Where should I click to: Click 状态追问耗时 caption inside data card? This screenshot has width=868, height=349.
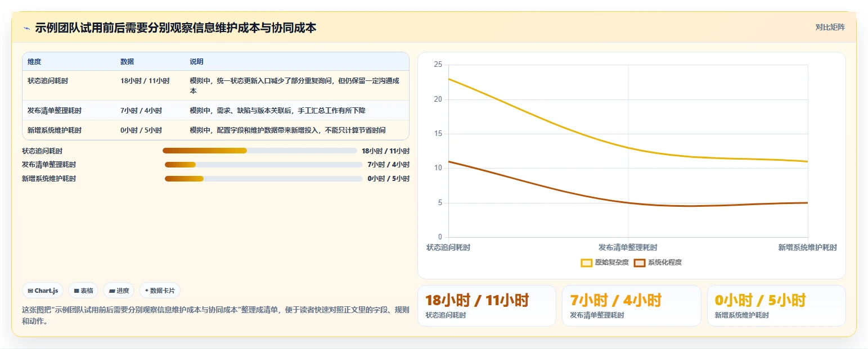[446, 315]
